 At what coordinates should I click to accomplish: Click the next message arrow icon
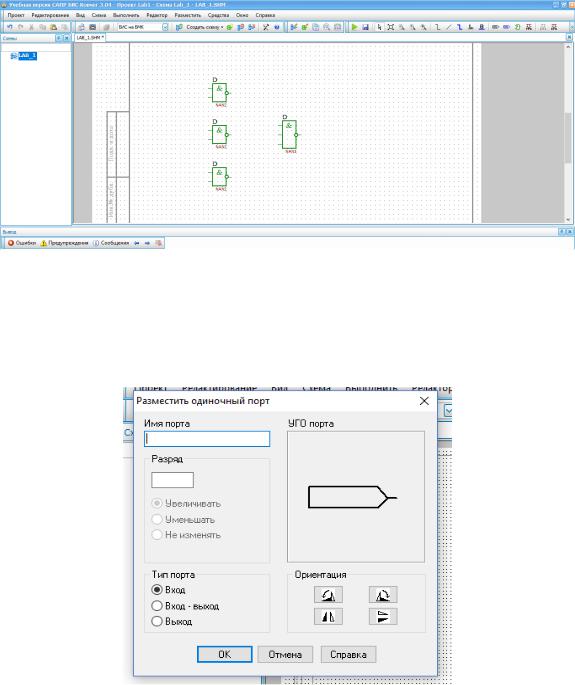click(x=147, y=243)
